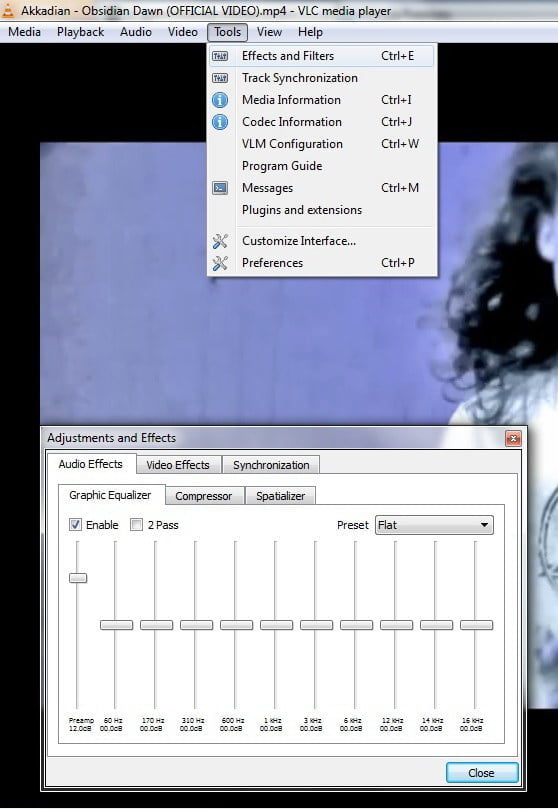Switch to the Video Effects tab
The height and width of the screenshot is (809, 558).
click(x=178, y=465)
